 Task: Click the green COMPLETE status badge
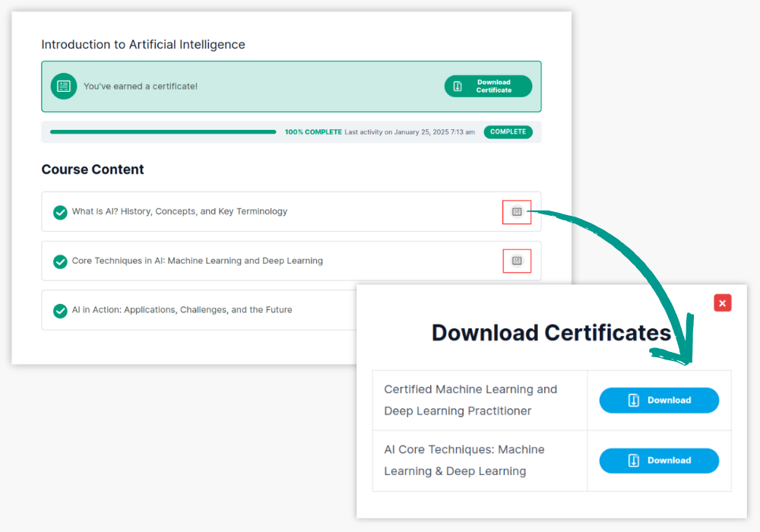pos(508,132)
